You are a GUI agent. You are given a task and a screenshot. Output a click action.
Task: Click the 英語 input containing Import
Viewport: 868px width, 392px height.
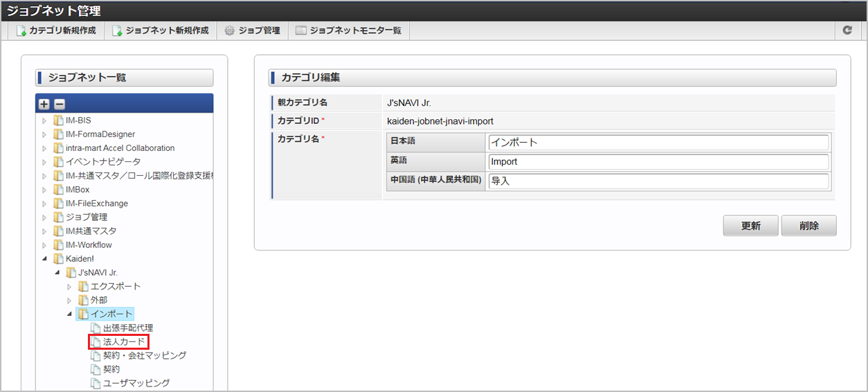(x=658, y=162)
